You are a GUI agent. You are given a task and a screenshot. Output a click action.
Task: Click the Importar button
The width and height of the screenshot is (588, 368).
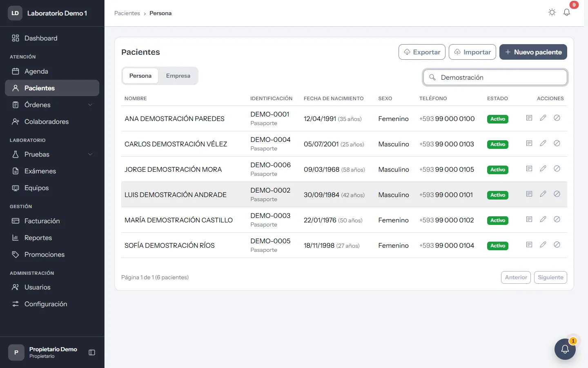472,52
